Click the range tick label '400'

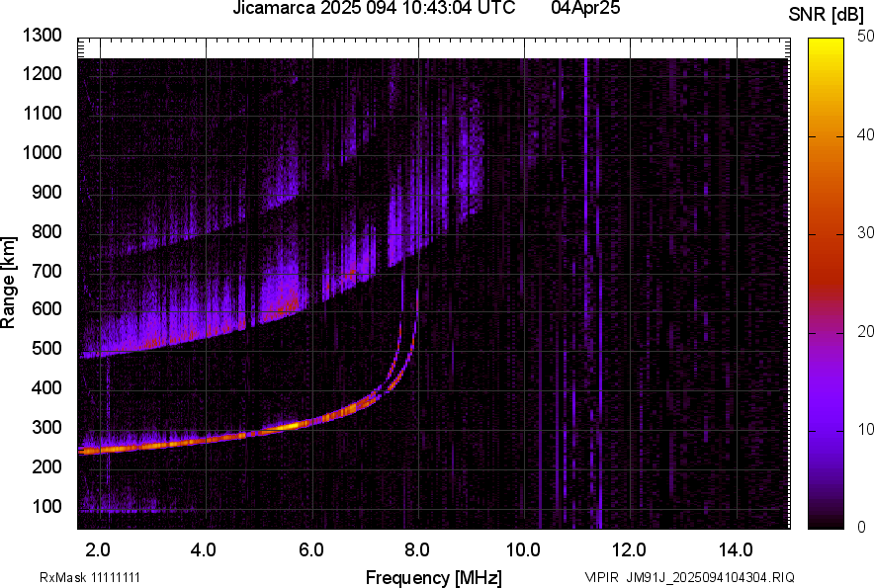click(x=46, y=387)
